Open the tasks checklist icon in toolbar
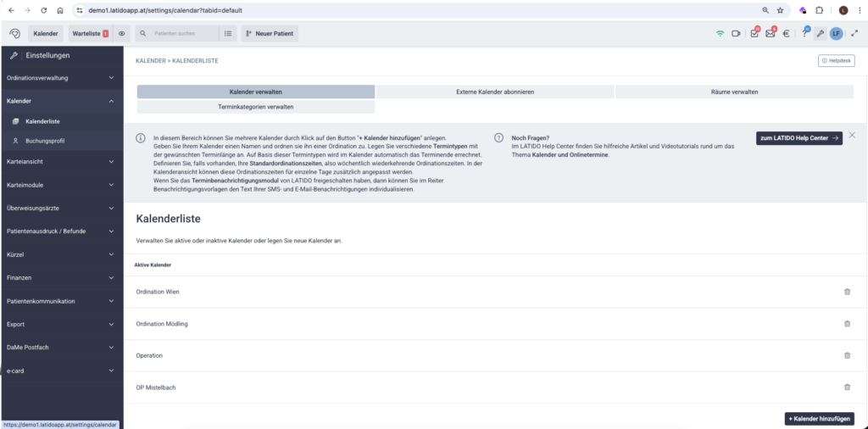Screen dimensions: 868x429 pos(754,34)
